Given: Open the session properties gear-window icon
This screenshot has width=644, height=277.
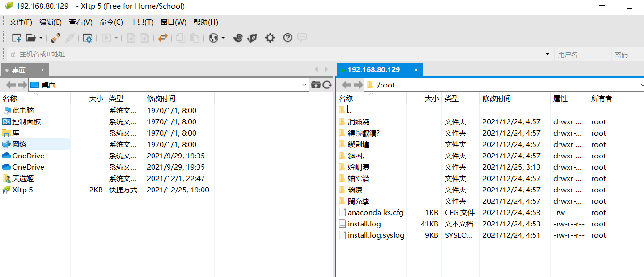Looking at the screenshot, I should coord(87,38).
